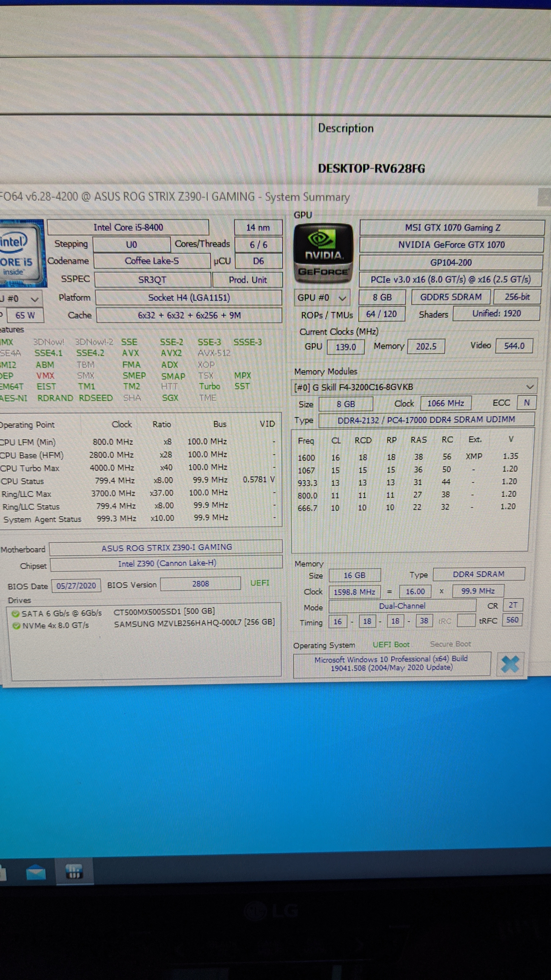Image resolution: width=551 pixels, height=980 pixels.
Task: Click the SR3QT SSPEC value
Action: pyautogui.click(x=153, y=280)
